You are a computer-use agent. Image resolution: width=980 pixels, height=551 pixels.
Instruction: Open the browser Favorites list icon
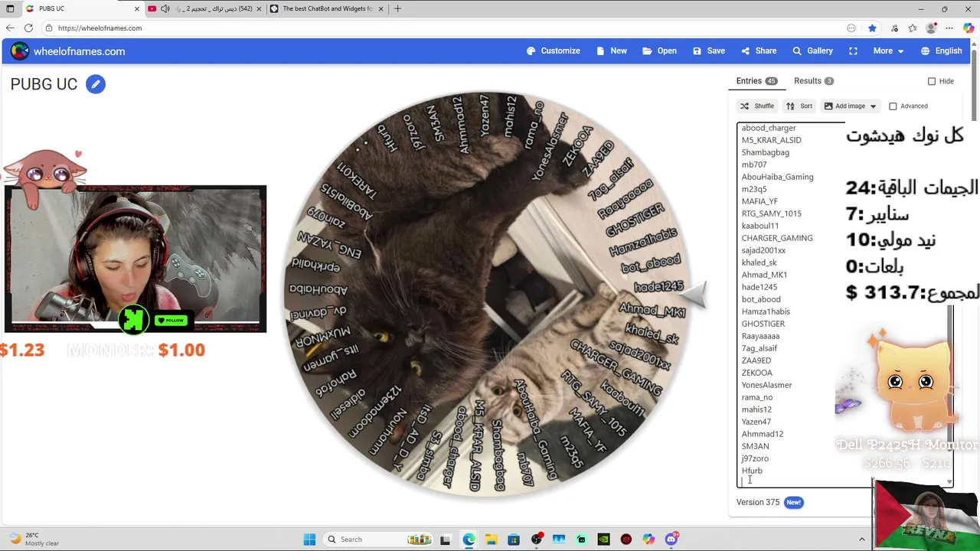tap(913, 28)
